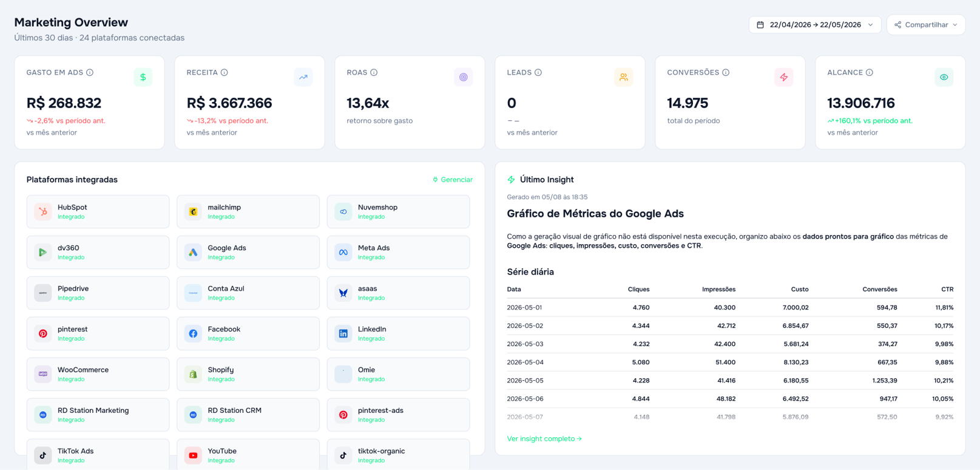Open the date range dropdown
Image resolution: width=980 pixels, height=470 pixels.
815,25
